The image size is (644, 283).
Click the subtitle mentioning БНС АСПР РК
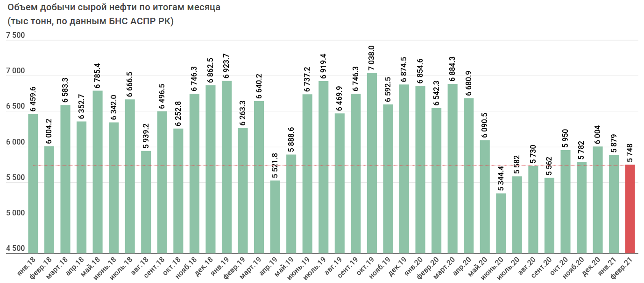pyautogui.click(x=90, y=21)
